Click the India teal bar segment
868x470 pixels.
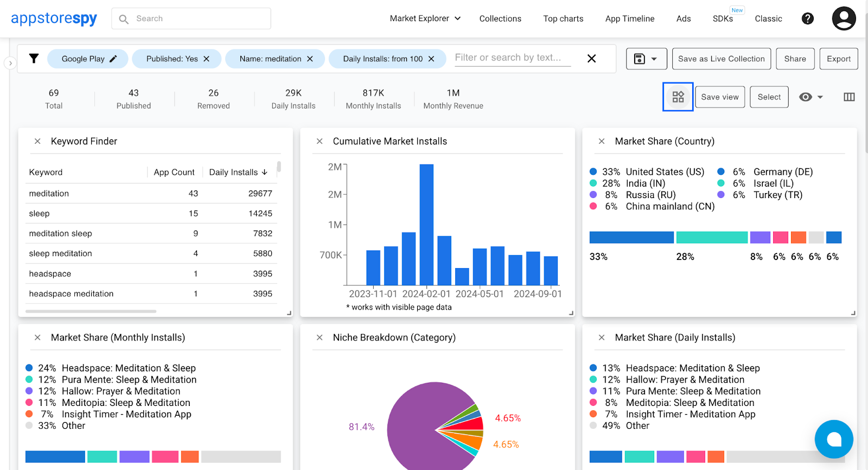pos(712,237)
